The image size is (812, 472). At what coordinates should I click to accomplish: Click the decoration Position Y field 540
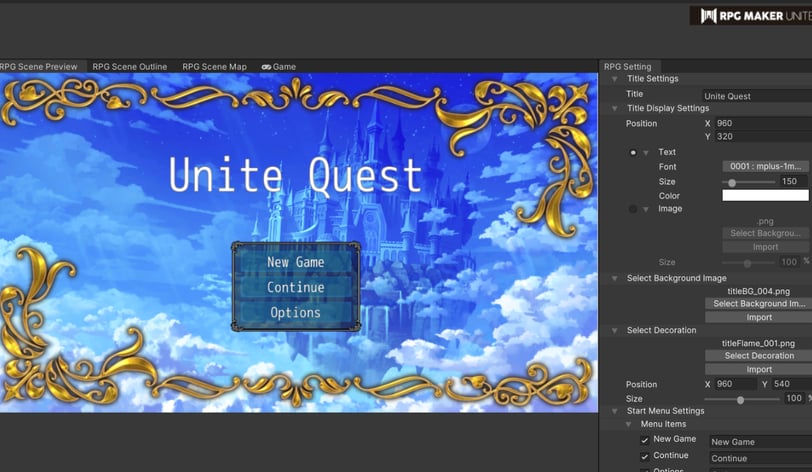tap(791, 384)
